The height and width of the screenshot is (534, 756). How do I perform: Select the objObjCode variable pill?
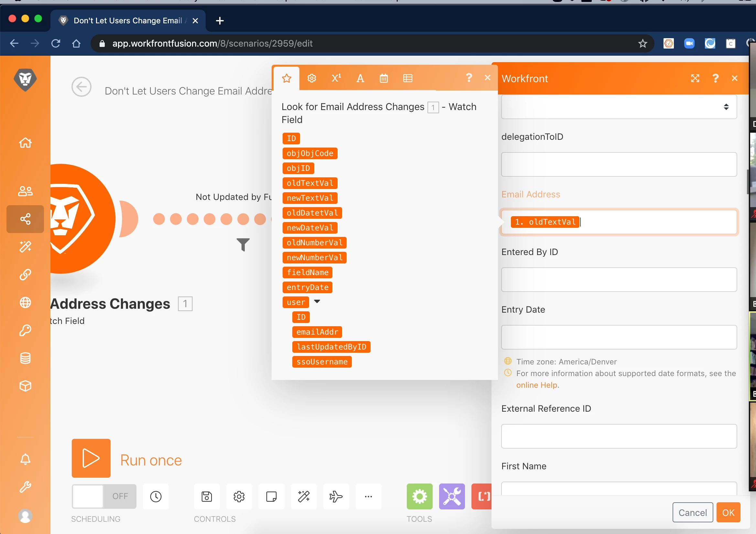click(x=310, y=153)
